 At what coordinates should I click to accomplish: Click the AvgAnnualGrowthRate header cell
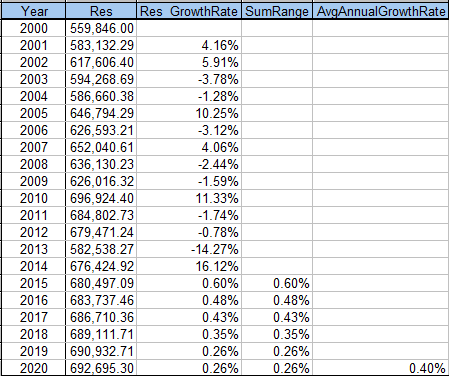click(381, 11)
